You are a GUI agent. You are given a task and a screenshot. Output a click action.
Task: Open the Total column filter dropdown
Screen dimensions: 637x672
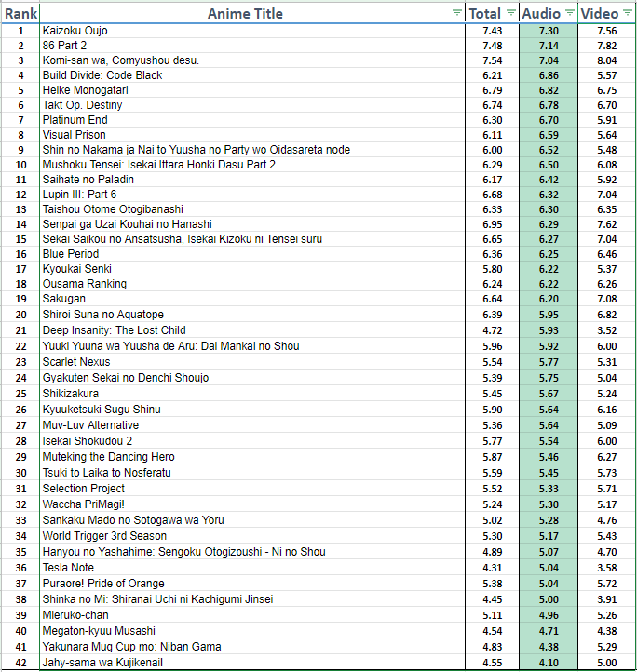click(511, 13)
